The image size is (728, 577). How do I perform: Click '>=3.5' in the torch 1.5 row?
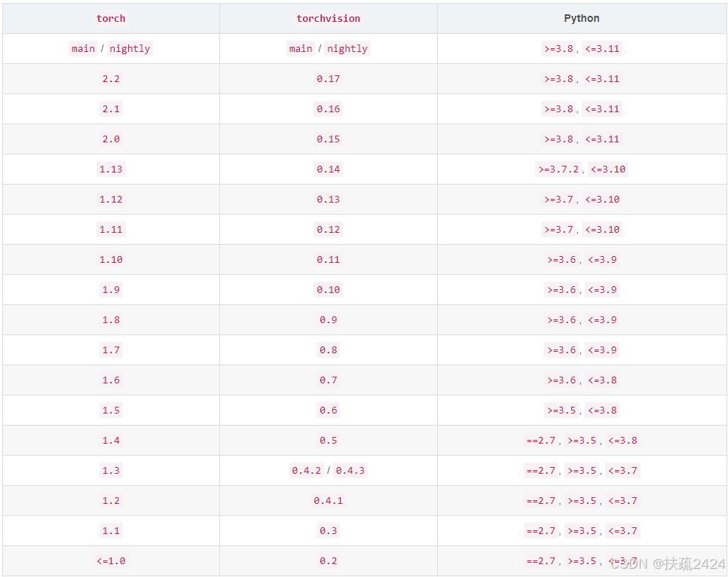(561, 411)
